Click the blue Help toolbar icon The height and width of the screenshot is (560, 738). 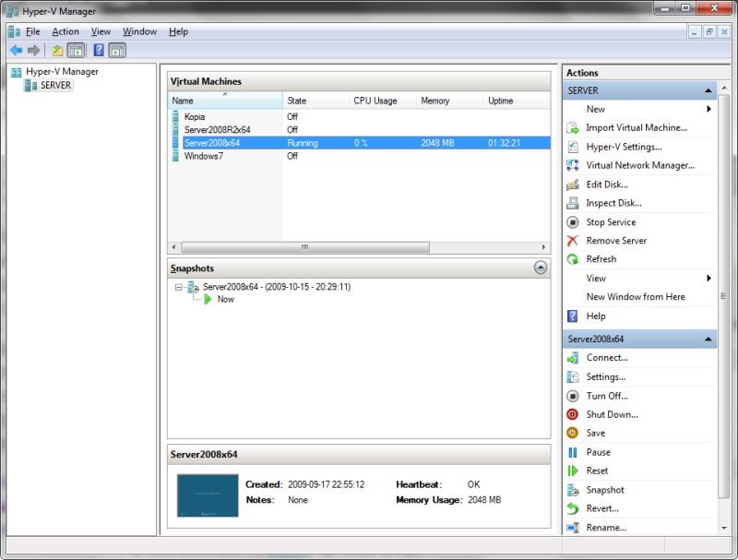tap(99, 50)
